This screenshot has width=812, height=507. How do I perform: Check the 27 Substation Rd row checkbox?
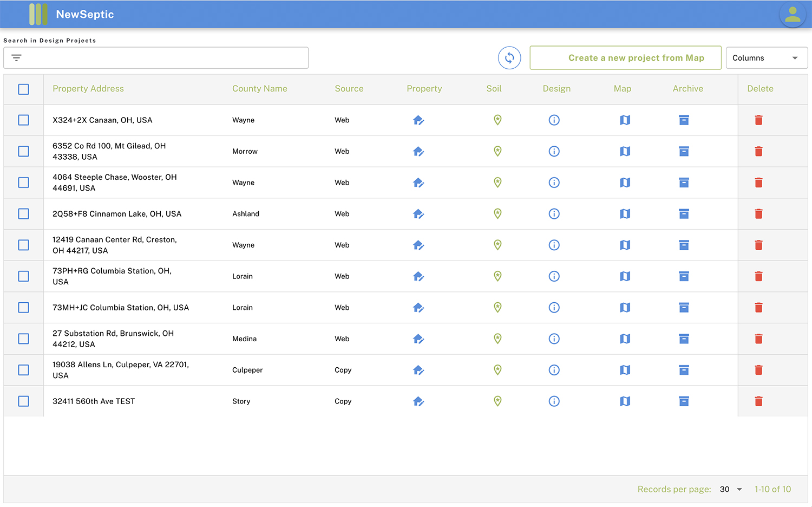[x=23, y=339]
